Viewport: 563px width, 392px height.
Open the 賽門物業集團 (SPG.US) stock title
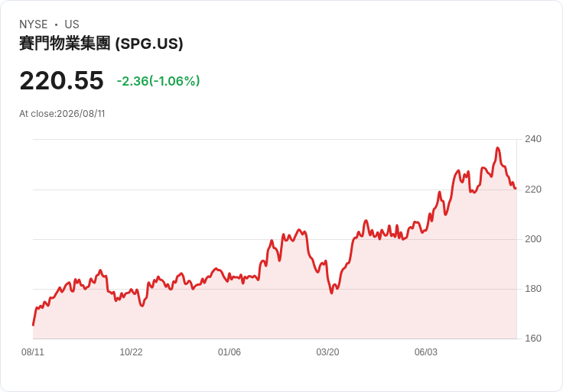[x=101, y=44]
